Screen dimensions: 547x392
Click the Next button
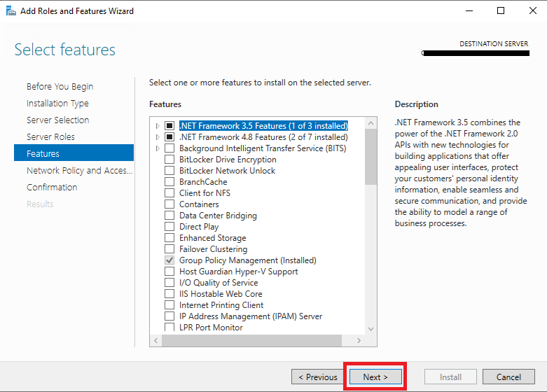375,377
